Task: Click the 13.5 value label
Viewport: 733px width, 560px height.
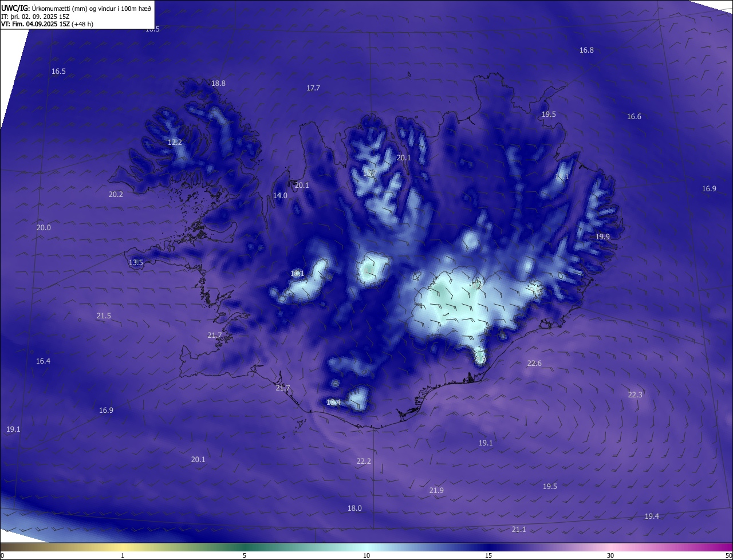Action: tap(136, 263)
